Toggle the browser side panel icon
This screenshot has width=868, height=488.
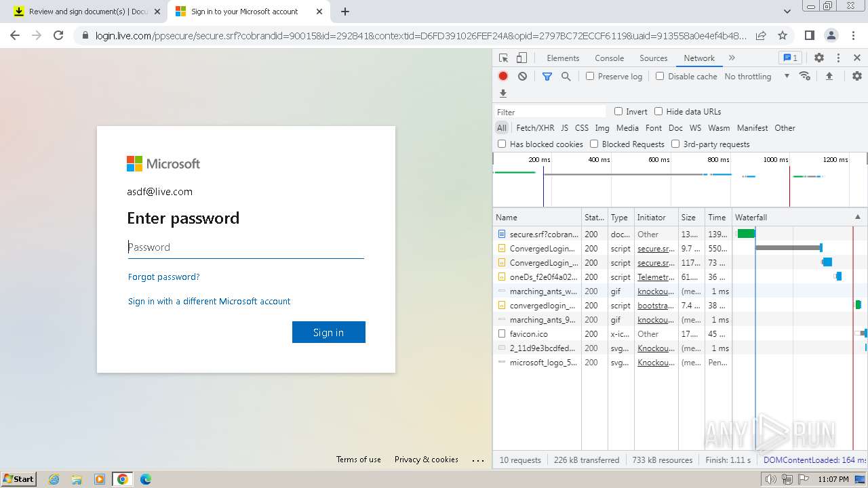tap(809, 35)
